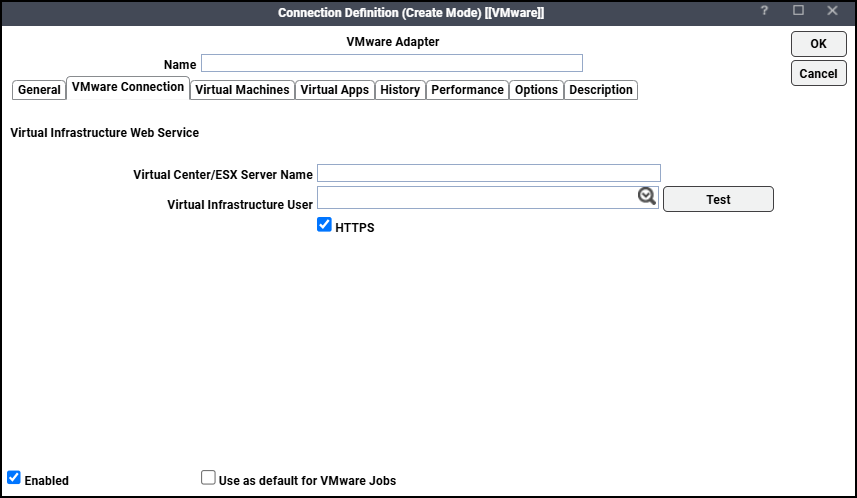
Task: Toggle the Enabled checkbox
Action: point(14,478)
